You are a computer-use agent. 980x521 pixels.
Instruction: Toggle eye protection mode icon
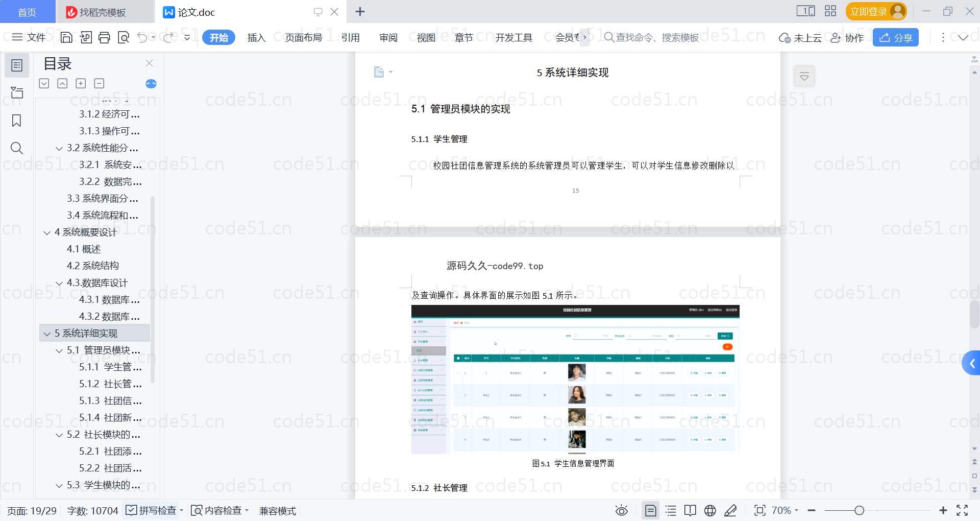621,510
